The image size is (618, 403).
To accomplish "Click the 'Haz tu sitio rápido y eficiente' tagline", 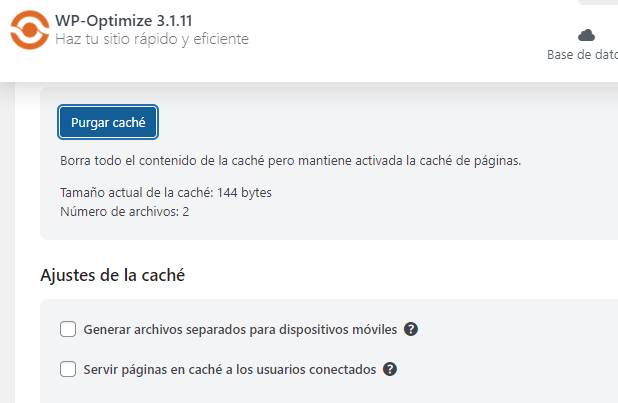I will click(152, 39).
